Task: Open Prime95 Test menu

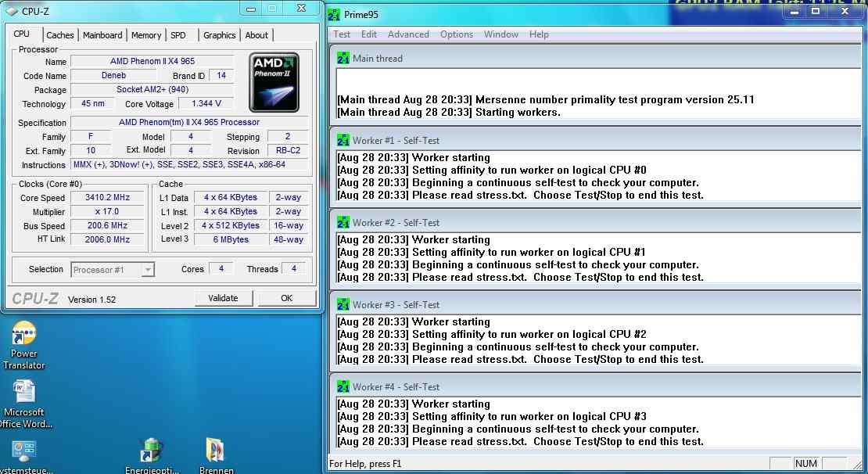Action: coord(342,34)
